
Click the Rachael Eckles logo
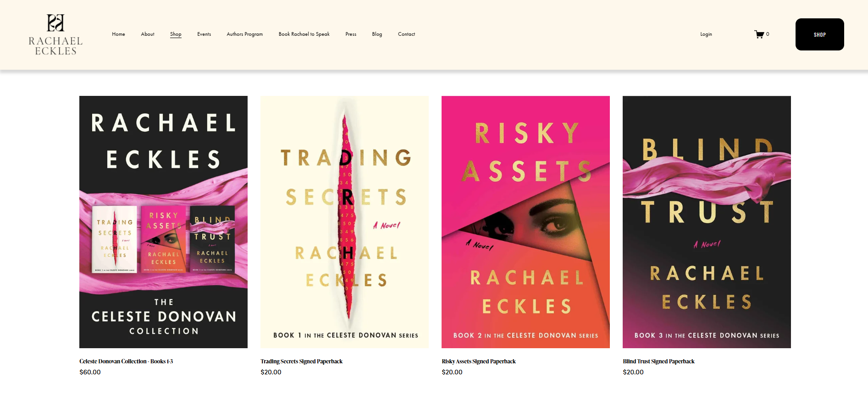[55, 35]
